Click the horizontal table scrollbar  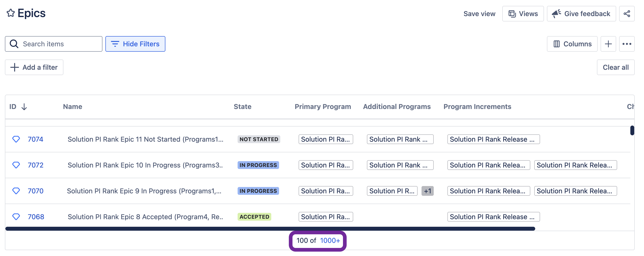270,228
